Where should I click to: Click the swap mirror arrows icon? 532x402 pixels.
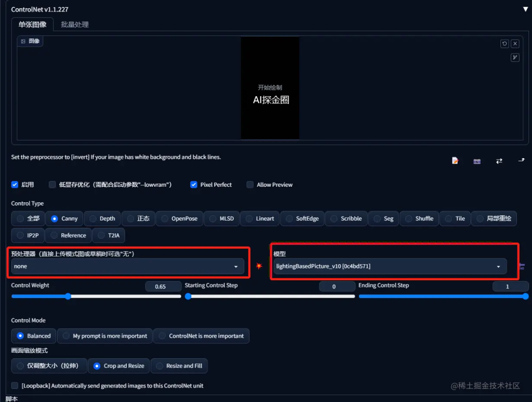pos(499,161)
